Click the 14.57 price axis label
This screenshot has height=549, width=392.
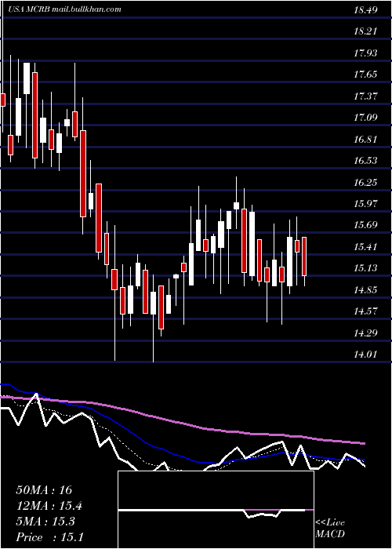(x=365, y=311)
